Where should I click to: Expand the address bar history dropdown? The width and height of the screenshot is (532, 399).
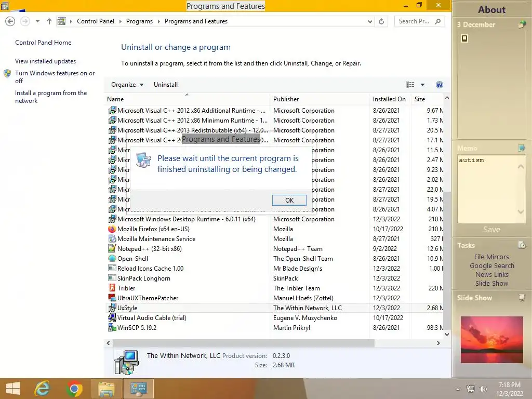pyautogui.click(x=370, y=21)
